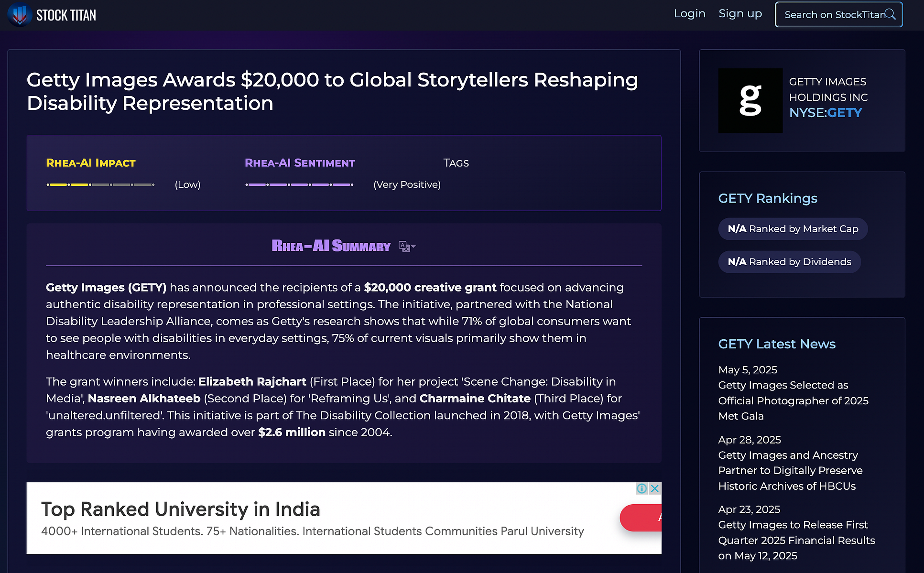
Task: Click the STOCK TITAN site name
Action: click(x=66, y=15)
